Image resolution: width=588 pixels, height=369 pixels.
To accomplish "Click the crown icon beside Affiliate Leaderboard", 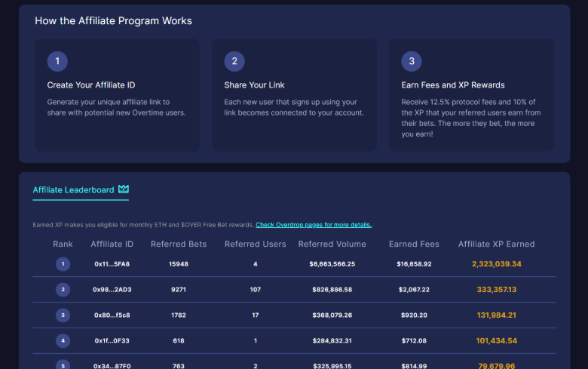I will click(124, 189).
